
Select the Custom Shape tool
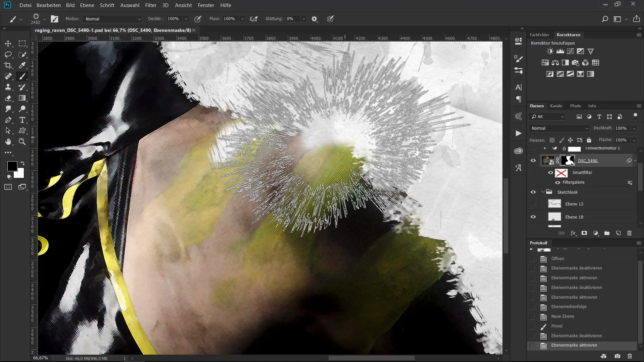pos(22,131)
